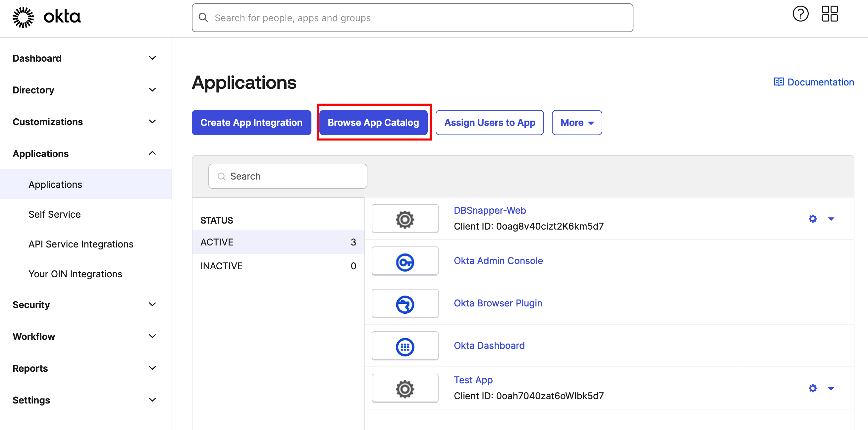
Task: Open Browse App Catalog
Action: (x=374, y=122)
